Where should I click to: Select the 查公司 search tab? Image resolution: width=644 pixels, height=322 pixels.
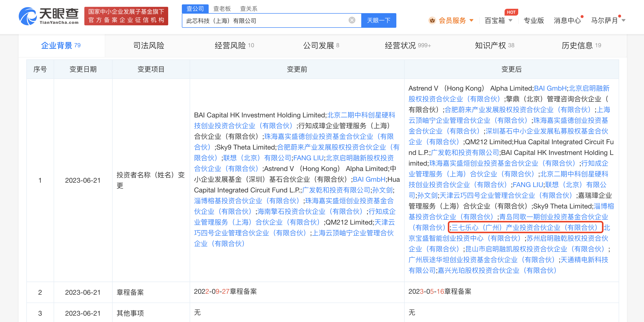[x=195, y=9]
